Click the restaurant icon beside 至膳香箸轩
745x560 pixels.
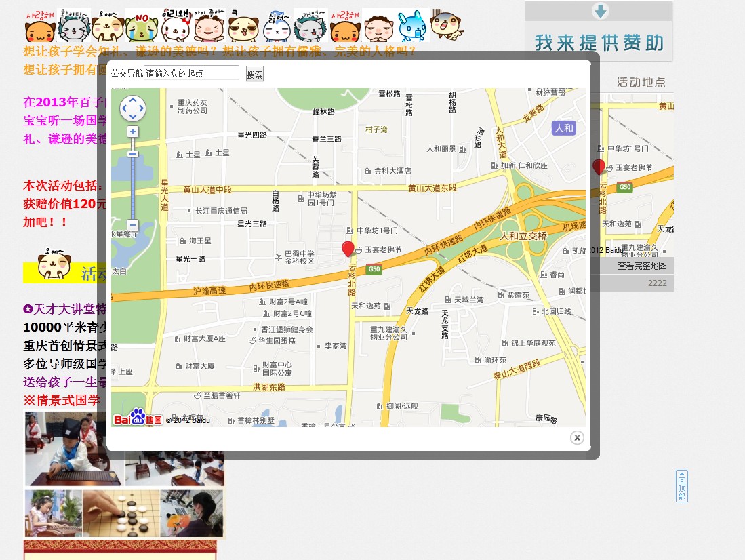(198, 395)
